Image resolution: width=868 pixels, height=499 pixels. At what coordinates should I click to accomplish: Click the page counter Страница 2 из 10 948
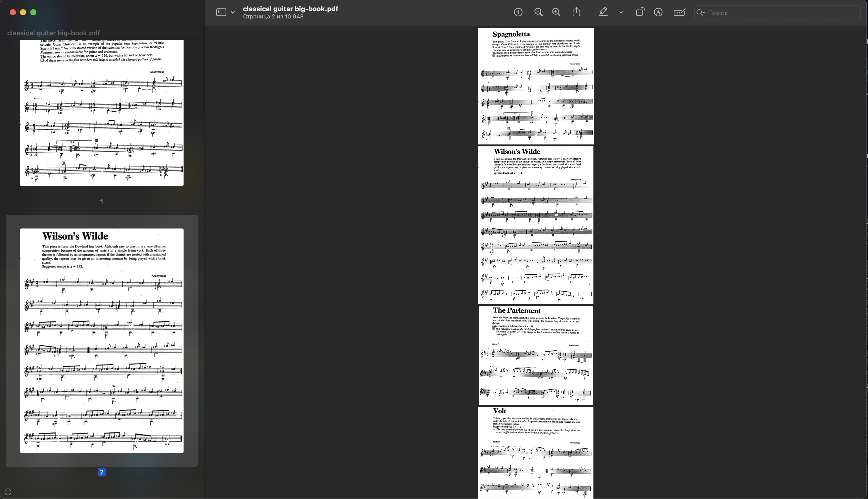(273, 16)
